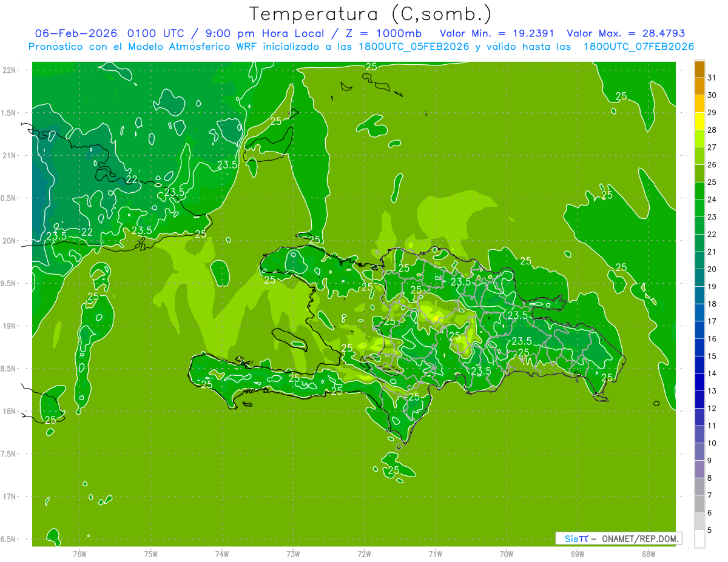The width and height of the screenshot is (728, 562).
Task: Pick the teal swatch between 19 and 20
Action: click(700, 278)
